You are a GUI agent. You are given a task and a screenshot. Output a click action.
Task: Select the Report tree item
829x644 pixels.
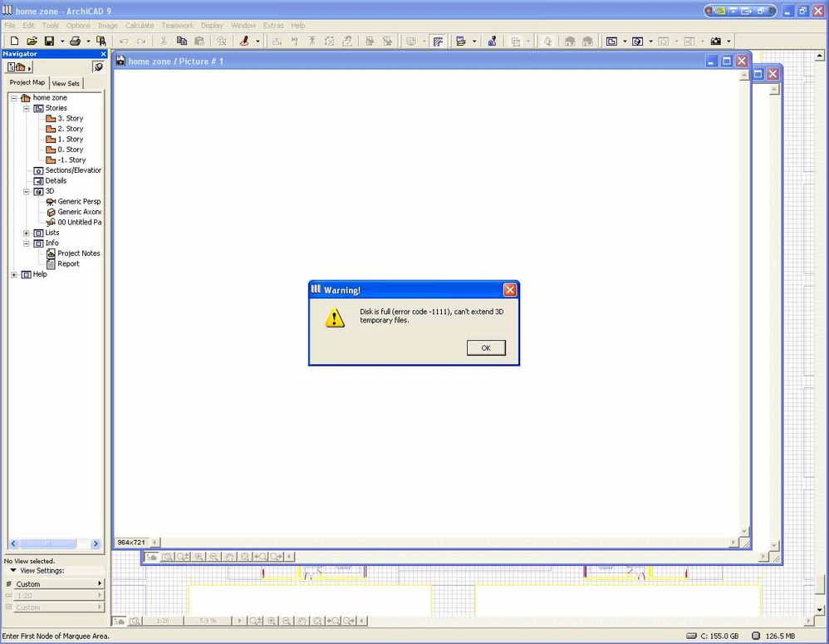click(63, 264)
